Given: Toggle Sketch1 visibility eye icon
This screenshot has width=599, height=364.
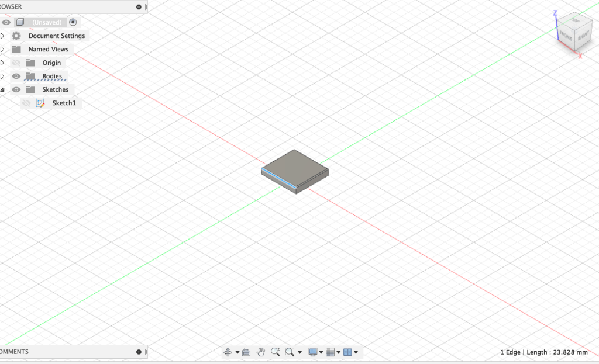Looking at the screenshot, I should pos(26,103).
